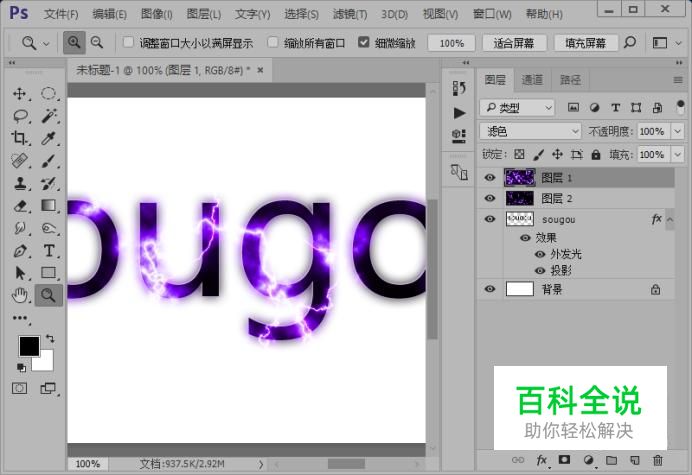Choose Zoom Out mode in options bar
This screenshot has width=692, height=475.
pyautogui.click(x=97, y=43)
